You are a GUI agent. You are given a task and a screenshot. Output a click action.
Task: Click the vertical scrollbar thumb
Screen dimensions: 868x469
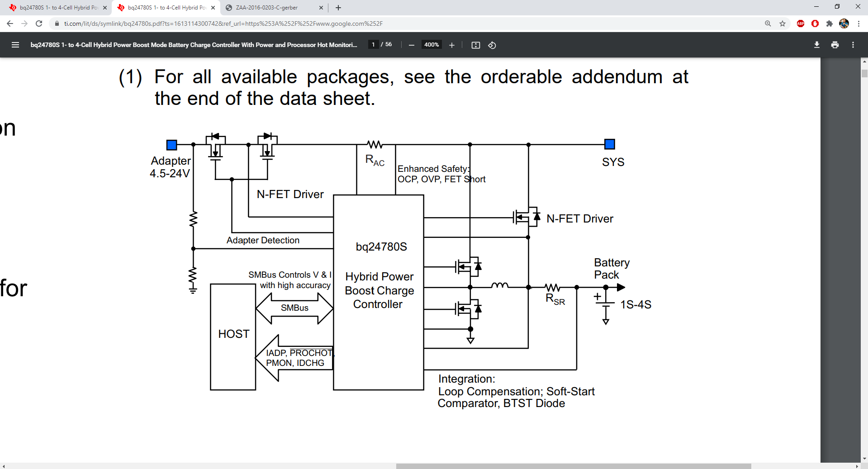(x=864, y=73)
